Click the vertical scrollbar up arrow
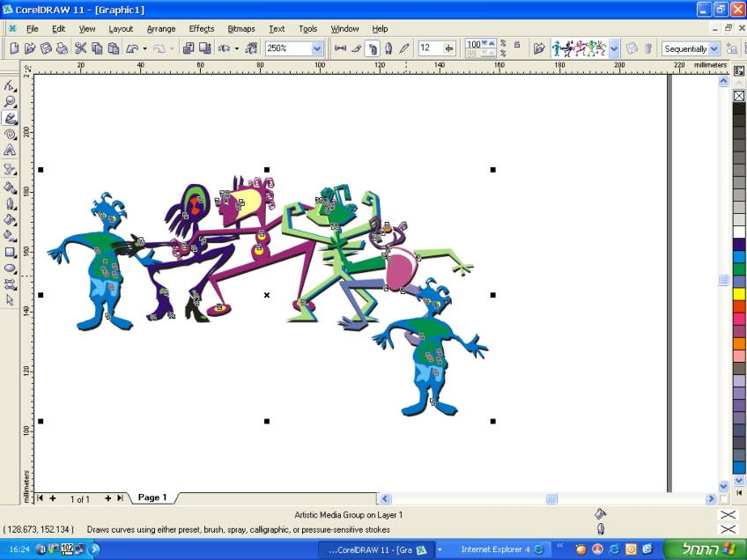Screen dimensions: 747x560 pyautogui.click(x=723, y=81)
